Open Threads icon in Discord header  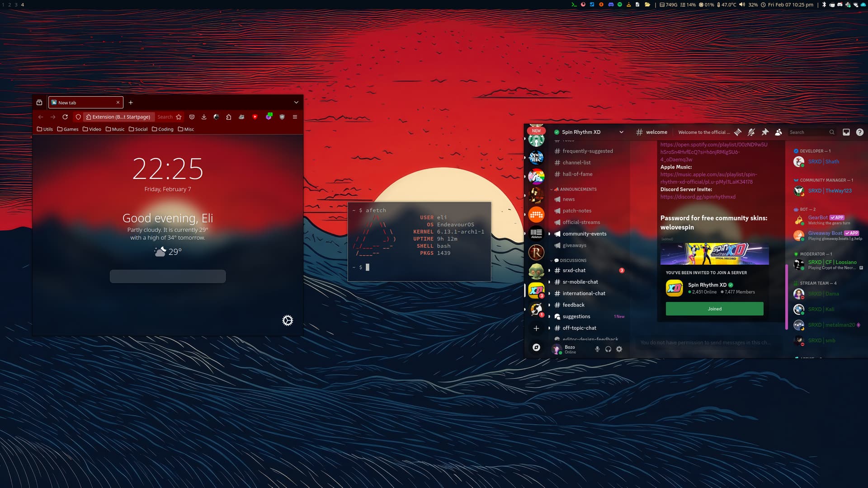click(738, 132)
